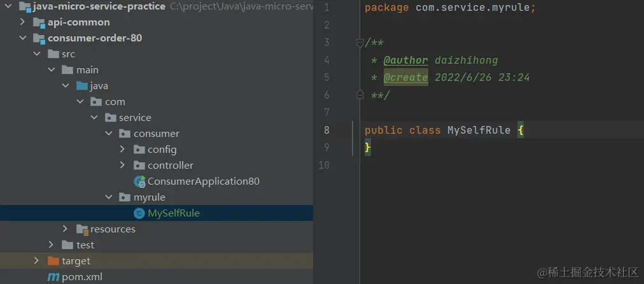The image size is (644, 284).
Task: Collapse the com package chevron
Action: click(80, 101)
